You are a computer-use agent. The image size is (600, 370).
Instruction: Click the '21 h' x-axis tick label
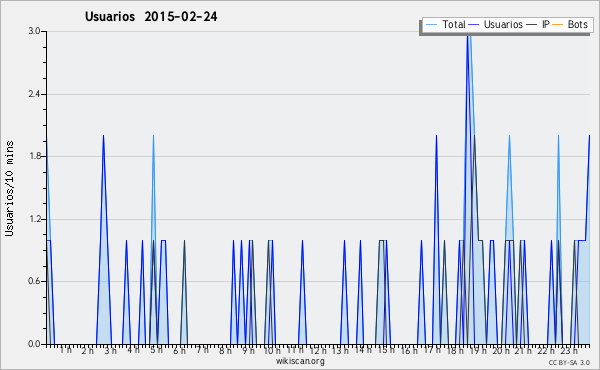coord(523,350)
